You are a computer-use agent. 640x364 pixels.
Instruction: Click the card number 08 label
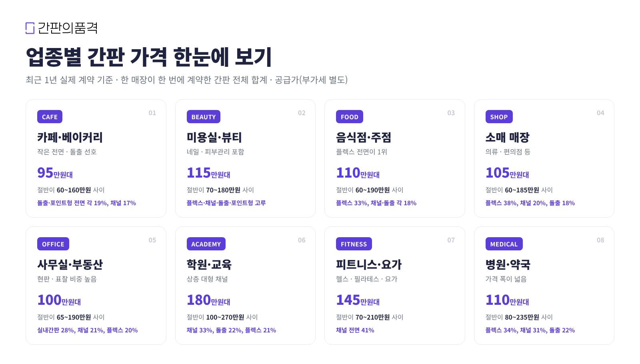pos(600,240)
